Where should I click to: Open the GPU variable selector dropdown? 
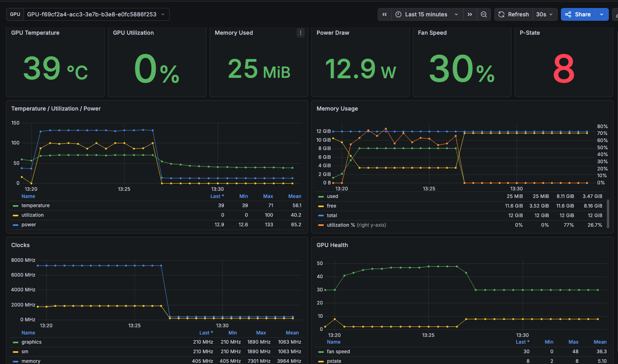[x=96, y=14]
